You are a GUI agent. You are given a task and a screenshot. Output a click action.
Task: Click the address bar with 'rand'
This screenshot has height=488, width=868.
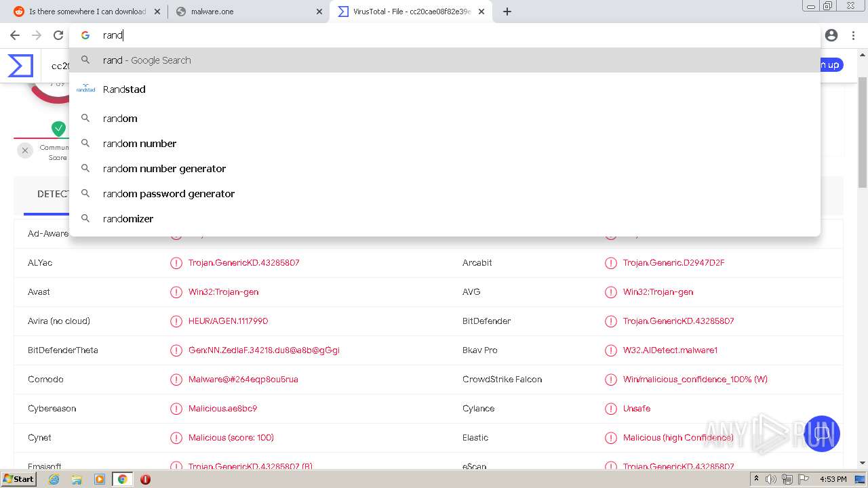tap(444, 35)
